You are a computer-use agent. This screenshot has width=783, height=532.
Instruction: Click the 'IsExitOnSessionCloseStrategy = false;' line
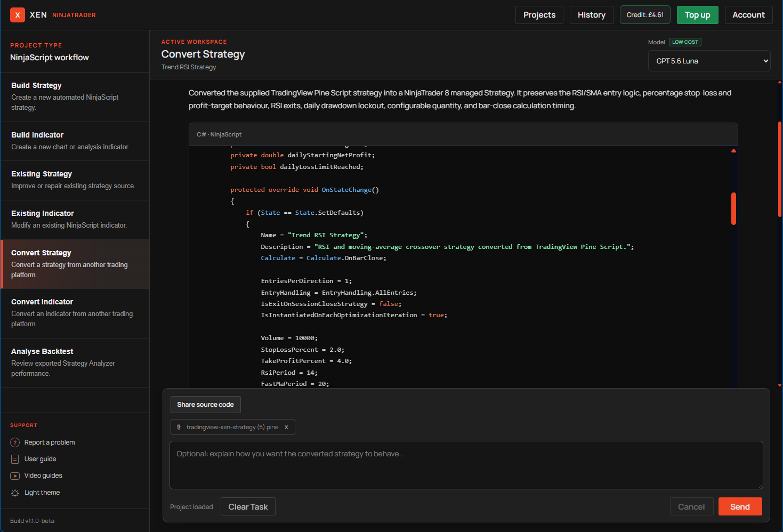332,304
